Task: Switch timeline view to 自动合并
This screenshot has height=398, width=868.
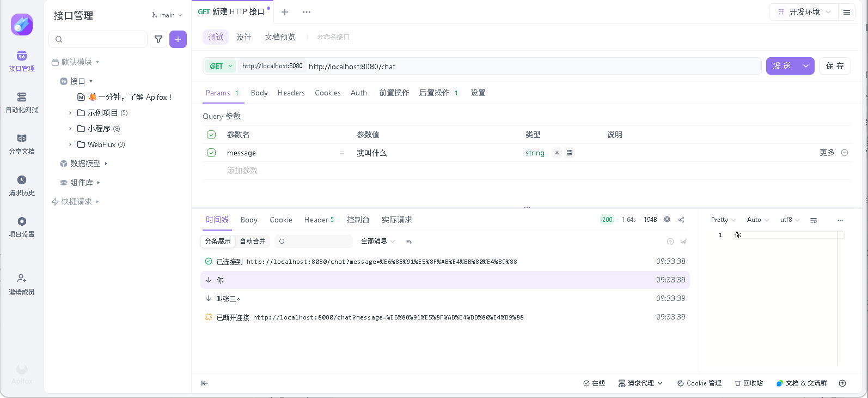Action: coord(253,242)
